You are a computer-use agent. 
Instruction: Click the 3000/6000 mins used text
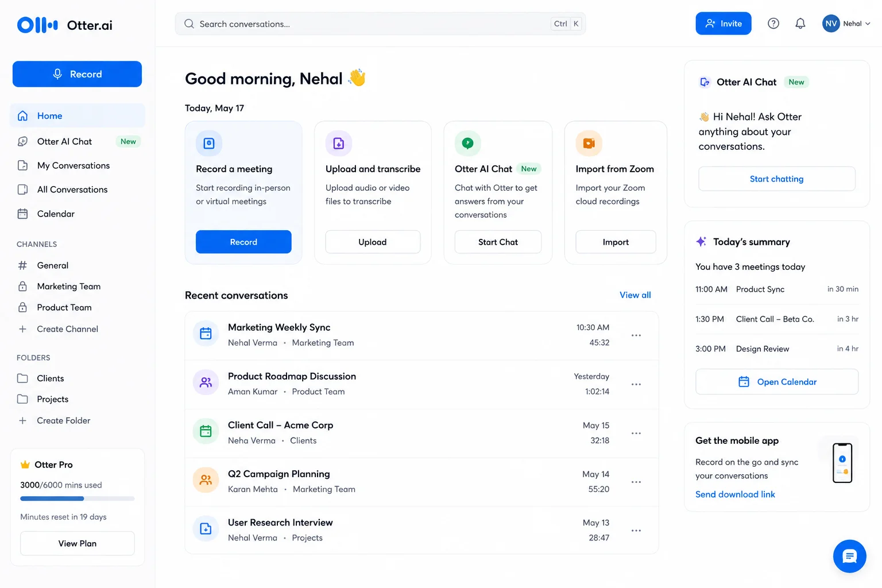click(x=61, y=485)
